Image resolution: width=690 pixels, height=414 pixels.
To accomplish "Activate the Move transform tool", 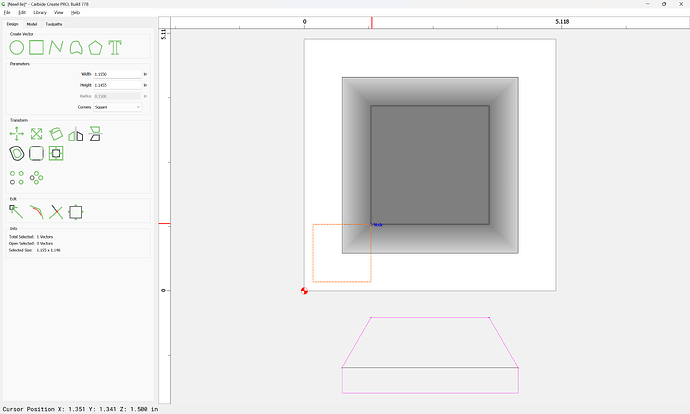I will click(17, 134).
